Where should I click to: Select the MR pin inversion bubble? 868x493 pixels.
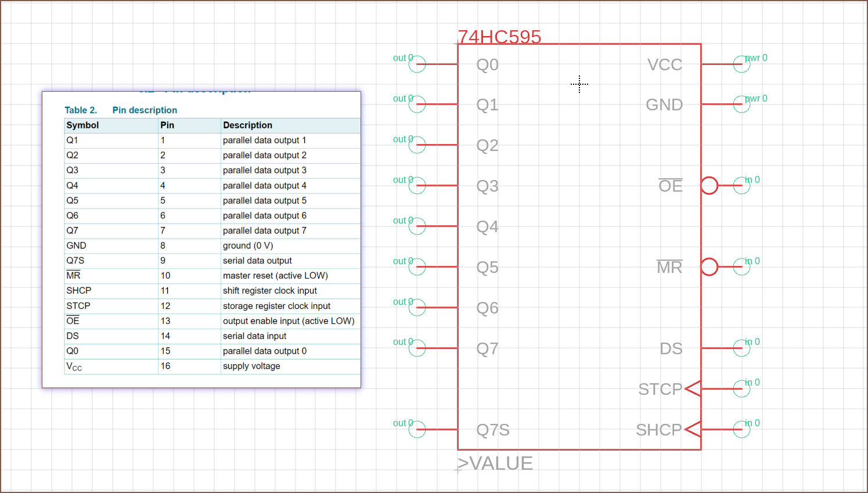(x=709, y=267)
